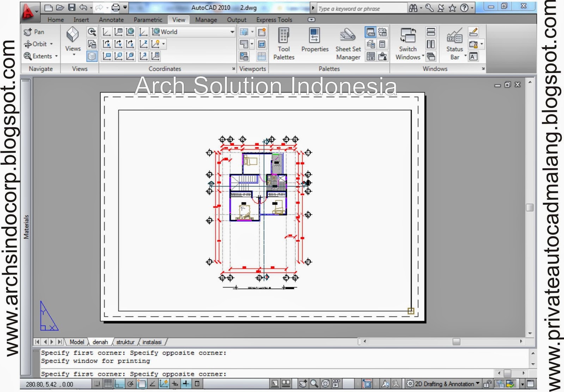This screenshot has width=564, height=392.
Task: Expand the quick access toolbar customize arrow
Action: pyautogui.click(x=125, y=7)
